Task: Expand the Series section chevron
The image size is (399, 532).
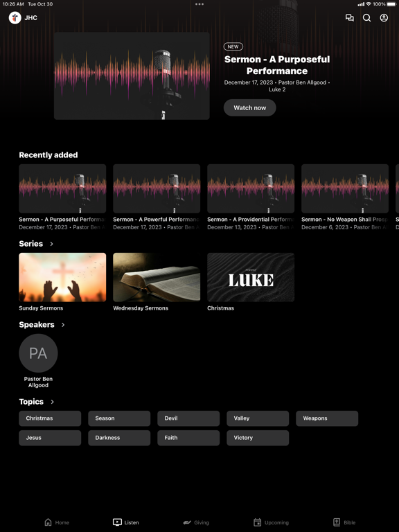Action: tap(51, 244)
